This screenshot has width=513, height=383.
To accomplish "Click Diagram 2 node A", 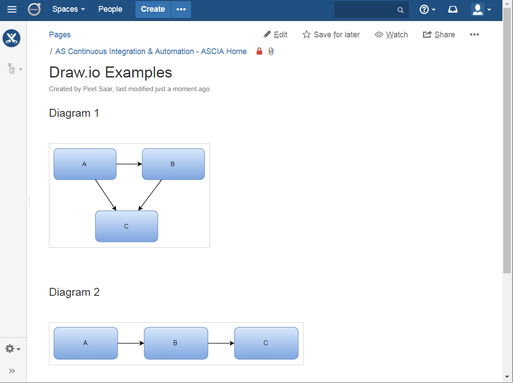I will 86,343.
